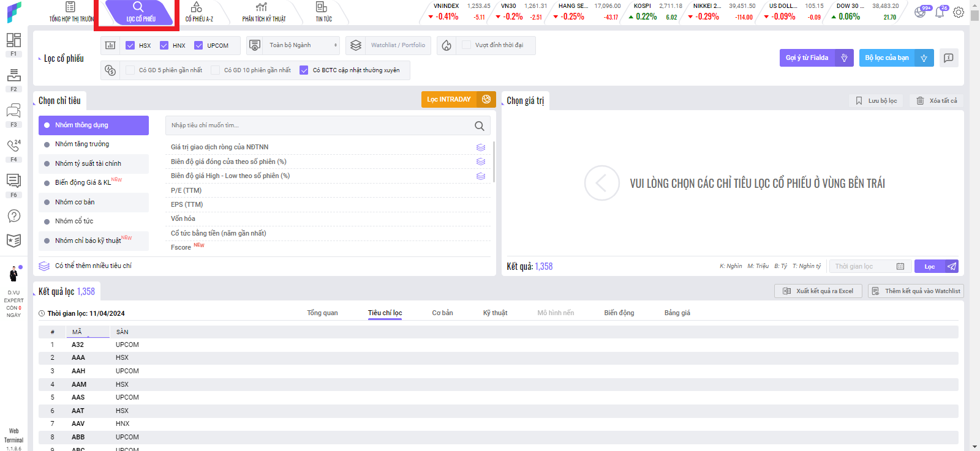Click the magnifier icon in criteria search
Viewport: 980px width, 451px height.
[480, 126]
